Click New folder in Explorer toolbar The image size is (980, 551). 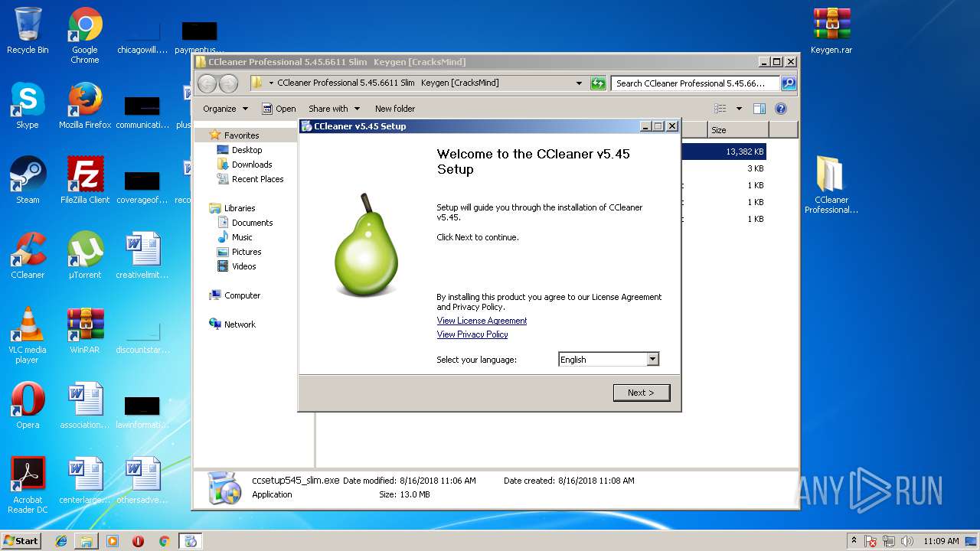395,109
